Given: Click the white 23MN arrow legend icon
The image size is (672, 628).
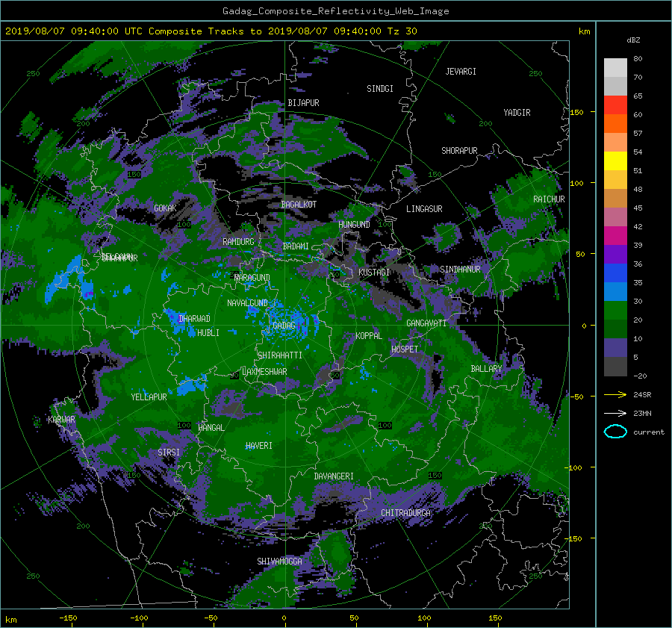Looking at the screenshot, I should pos(615,413).
